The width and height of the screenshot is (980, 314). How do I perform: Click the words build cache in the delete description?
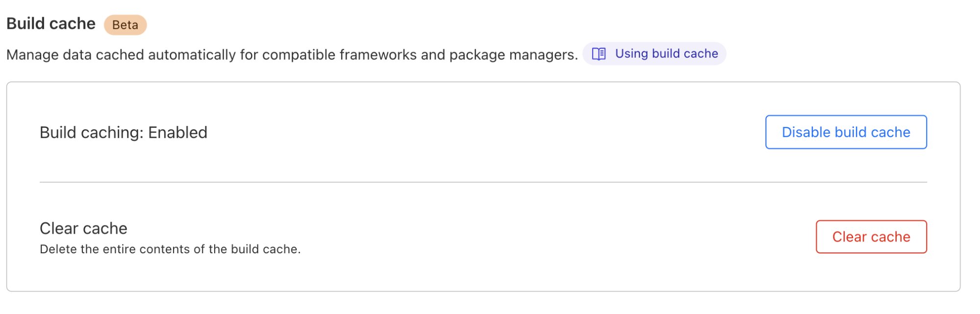tap(265, 249)
